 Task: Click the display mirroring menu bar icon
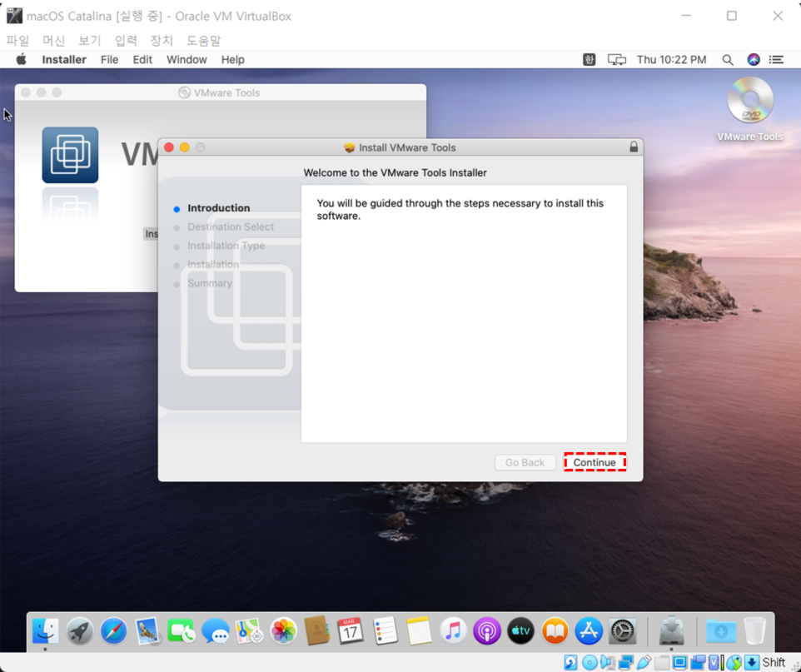coord(617,60)
